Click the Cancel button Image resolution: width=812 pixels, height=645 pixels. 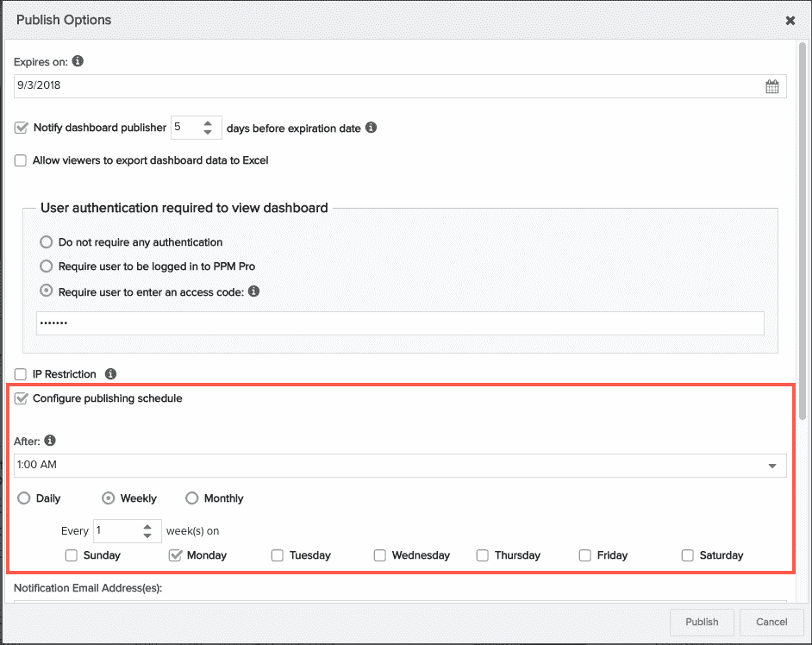[x=771, y=623]
